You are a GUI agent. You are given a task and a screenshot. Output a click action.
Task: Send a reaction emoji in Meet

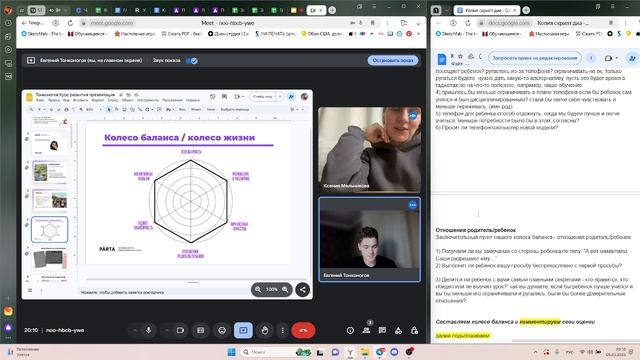(x=222, y=330)
